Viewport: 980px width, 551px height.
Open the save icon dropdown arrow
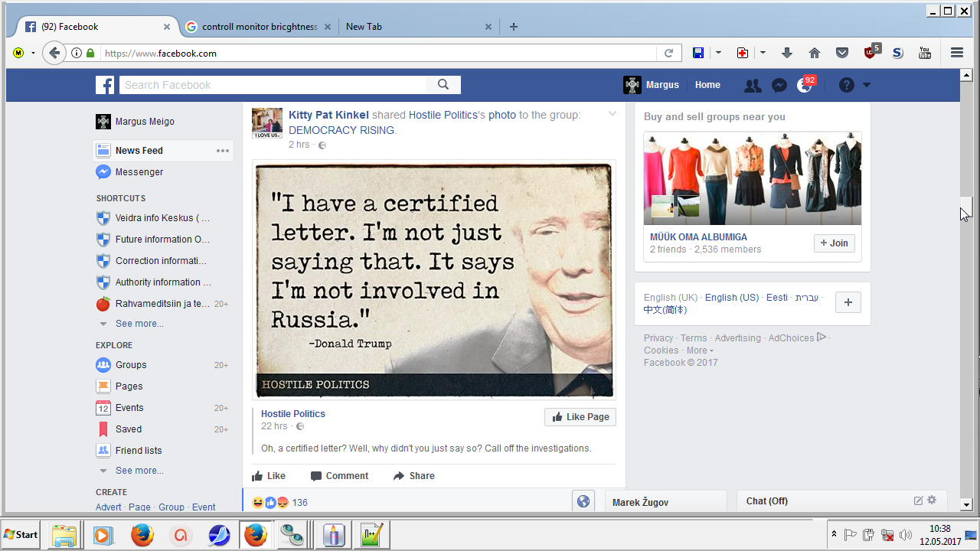tap(718, 53)
